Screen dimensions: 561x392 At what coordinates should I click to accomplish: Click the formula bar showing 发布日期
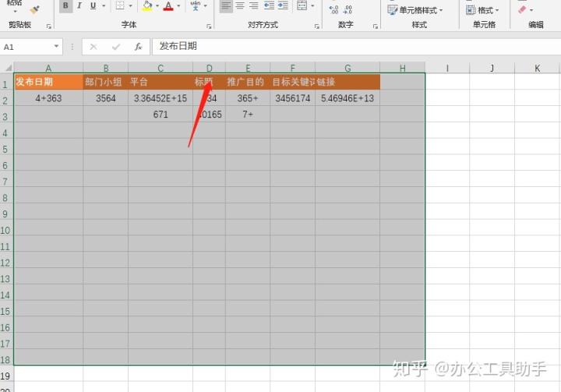click(x=356, y=47)
